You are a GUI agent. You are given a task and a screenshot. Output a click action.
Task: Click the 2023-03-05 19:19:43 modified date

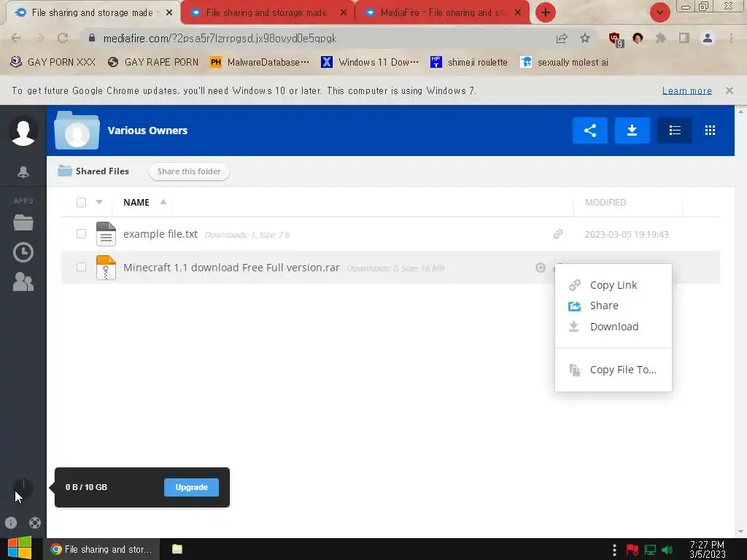point(627,234)
